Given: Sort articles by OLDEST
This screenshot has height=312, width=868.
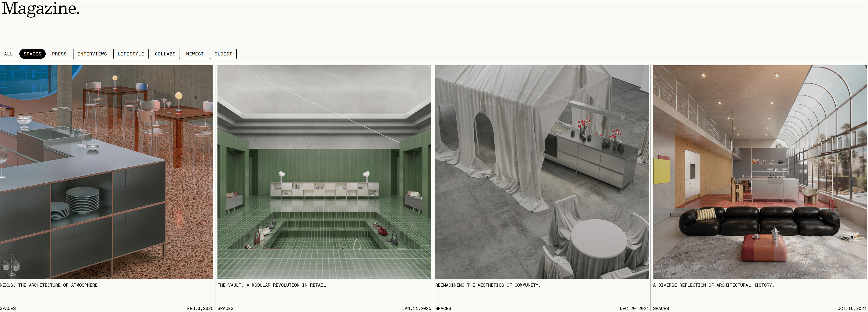Looking at the screenshot, I should pyautogui.click(x=223, y=54).
